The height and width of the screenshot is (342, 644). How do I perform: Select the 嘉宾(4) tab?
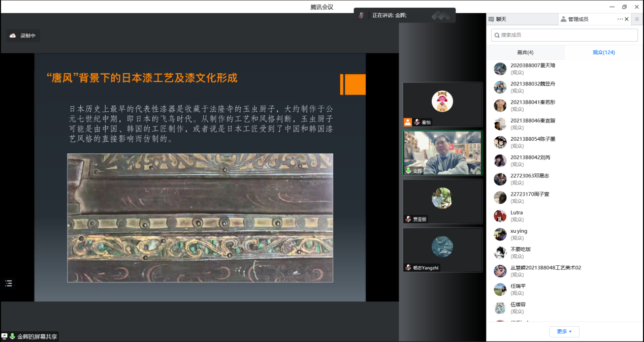coord(525,52)
